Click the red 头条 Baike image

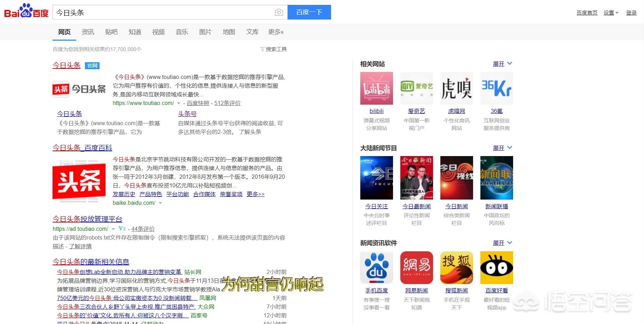click(x=79, y=181)
